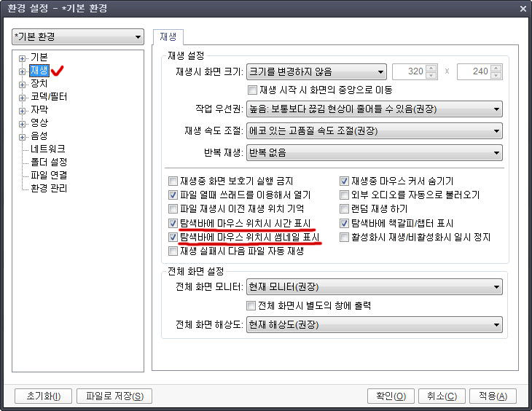This screenshot has width=532, height=411.
Task: Enable 재생중 화면 보호기 실행 금지
Action: [173, 181]
